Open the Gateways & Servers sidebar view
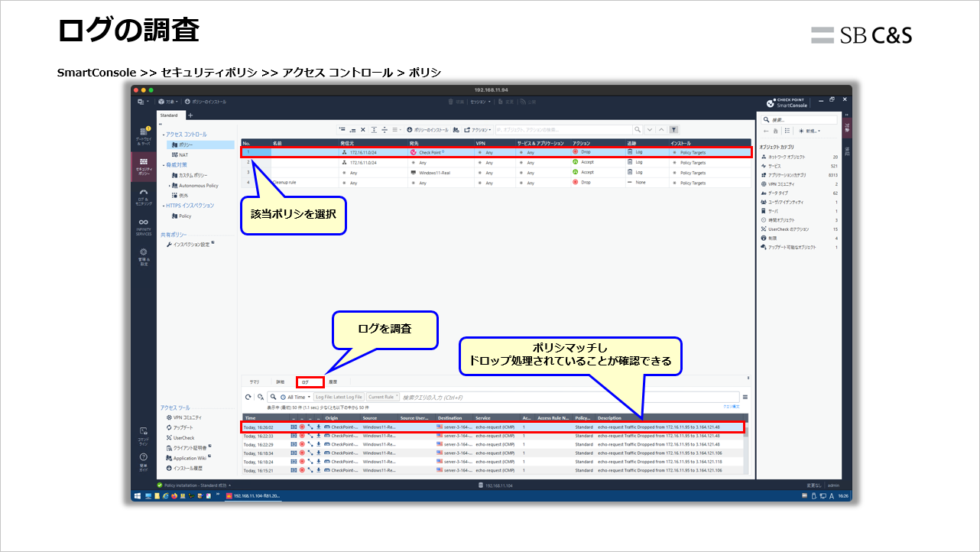The width and height of the screenshot is (980, 552). click(x=143, y=135)
